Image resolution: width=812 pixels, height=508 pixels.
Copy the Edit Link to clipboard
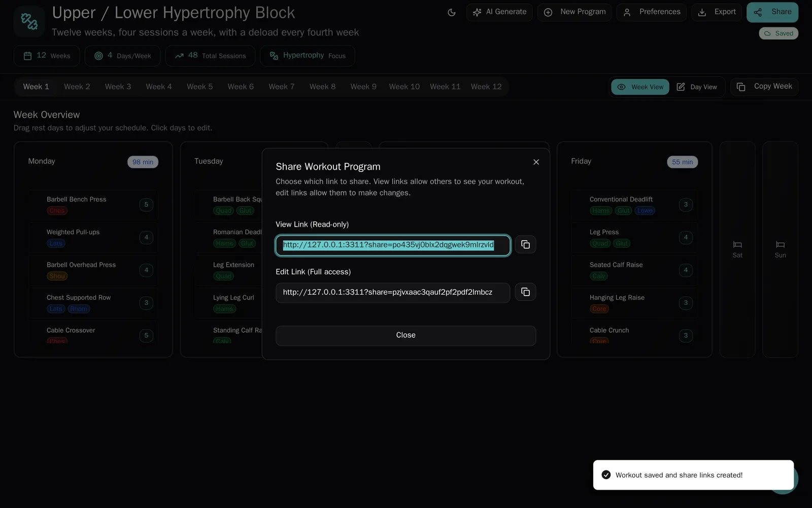525,292
